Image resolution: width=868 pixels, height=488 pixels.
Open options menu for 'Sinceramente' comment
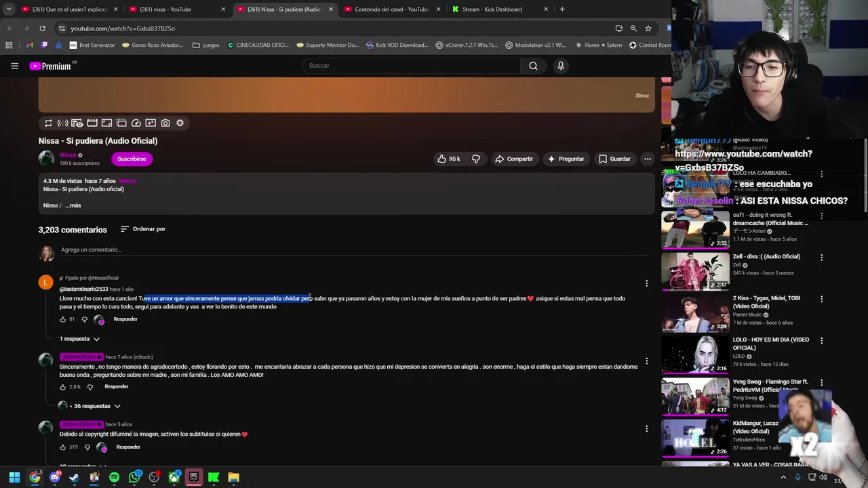point(646,361)
